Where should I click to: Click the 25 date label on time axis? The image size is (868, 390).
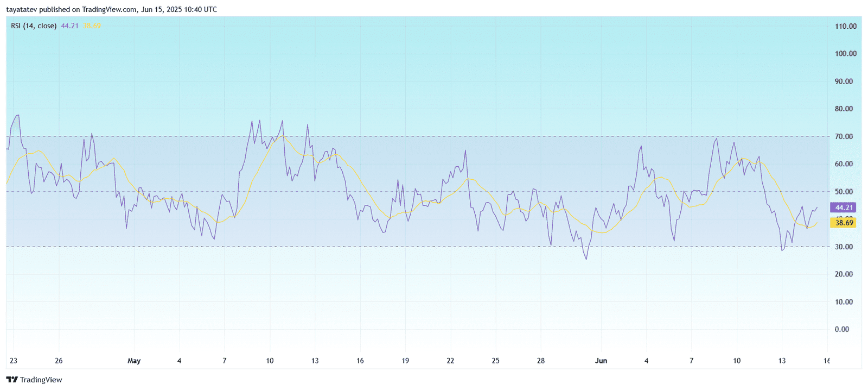tap(495, 361)
